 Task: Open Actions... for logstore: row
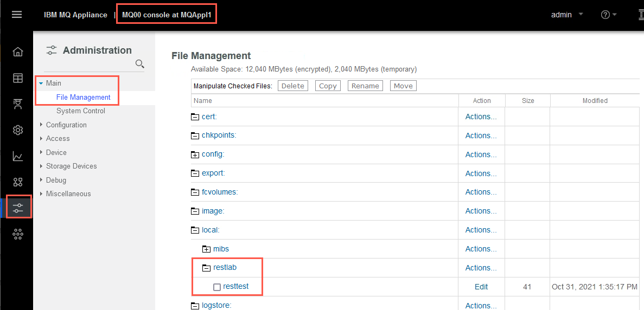[481, 306]
